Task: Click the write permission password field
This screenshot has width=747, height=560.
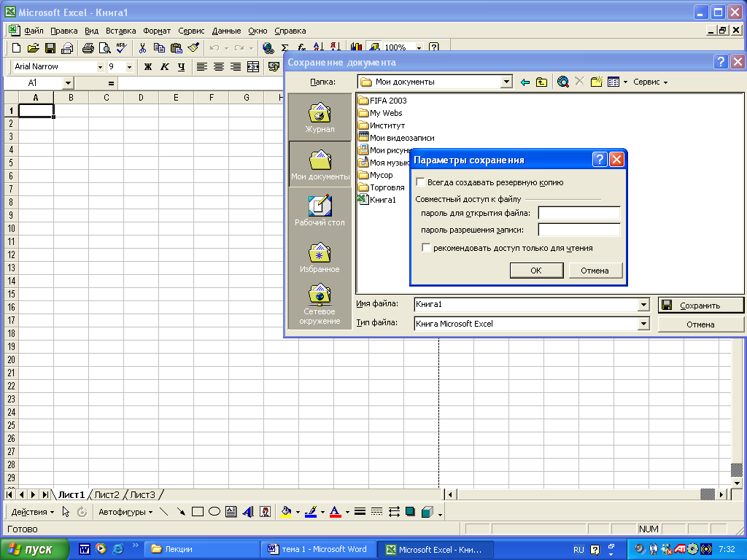Action: pyautogui.click(x=579, y=230)
